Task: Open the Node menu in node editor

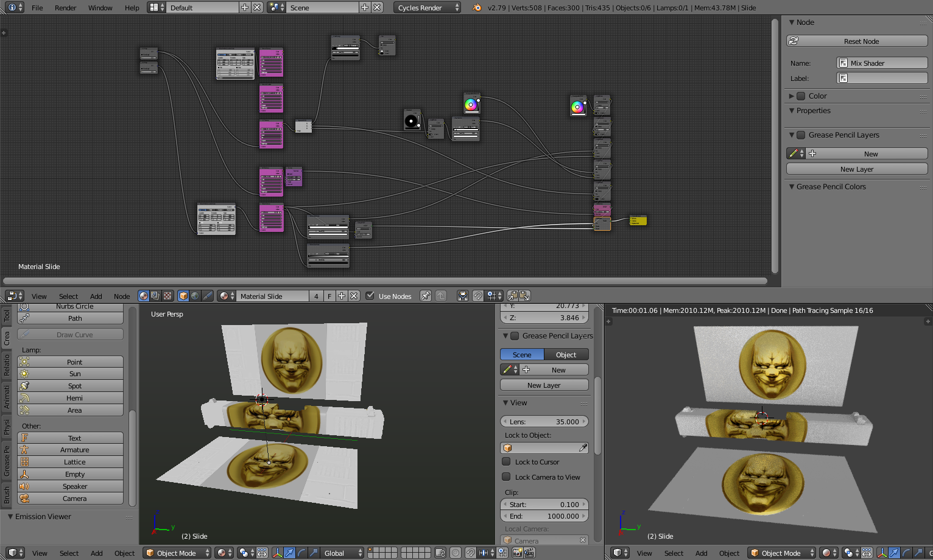Action: coord(122,296)
